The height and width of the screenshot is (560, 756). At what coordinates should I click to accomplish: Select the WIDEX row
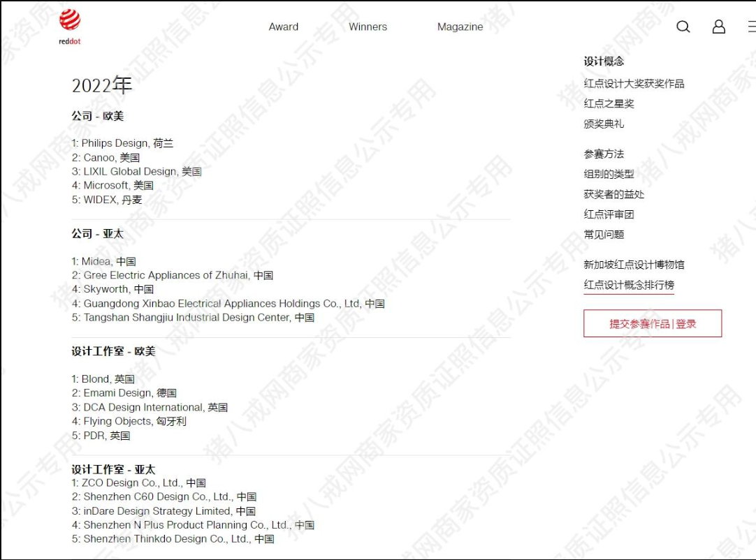(107, 200)
